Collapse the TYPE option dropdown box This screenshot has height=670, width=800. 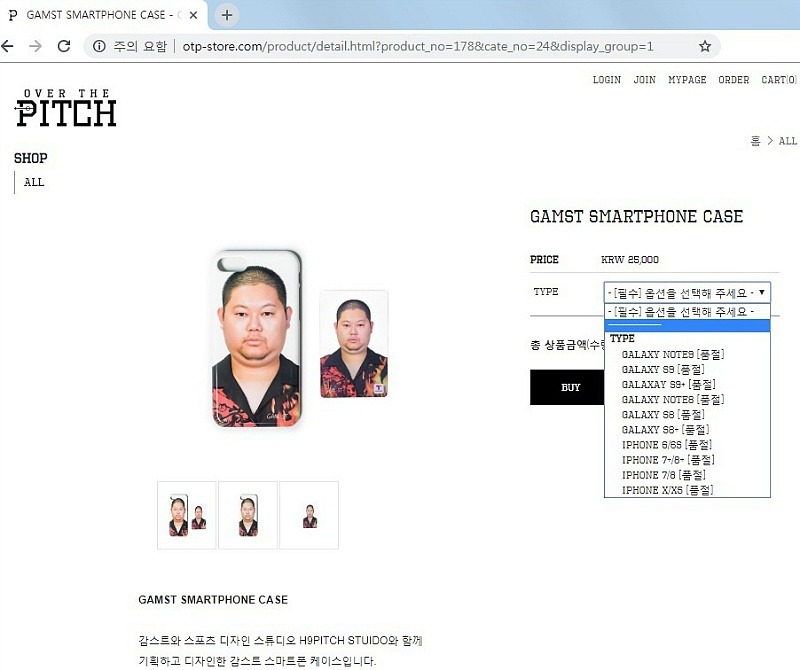687,293
